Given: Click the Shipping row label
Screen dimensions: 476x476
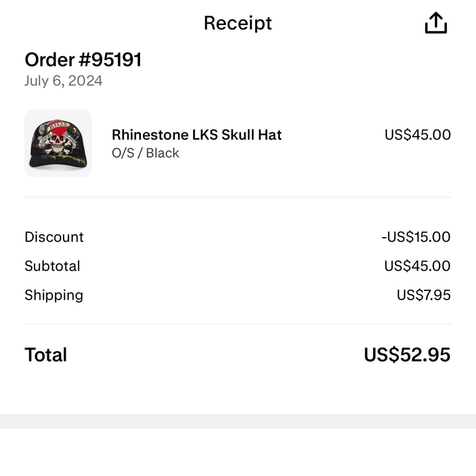Looking at the screenshot, I should [54, 295].
